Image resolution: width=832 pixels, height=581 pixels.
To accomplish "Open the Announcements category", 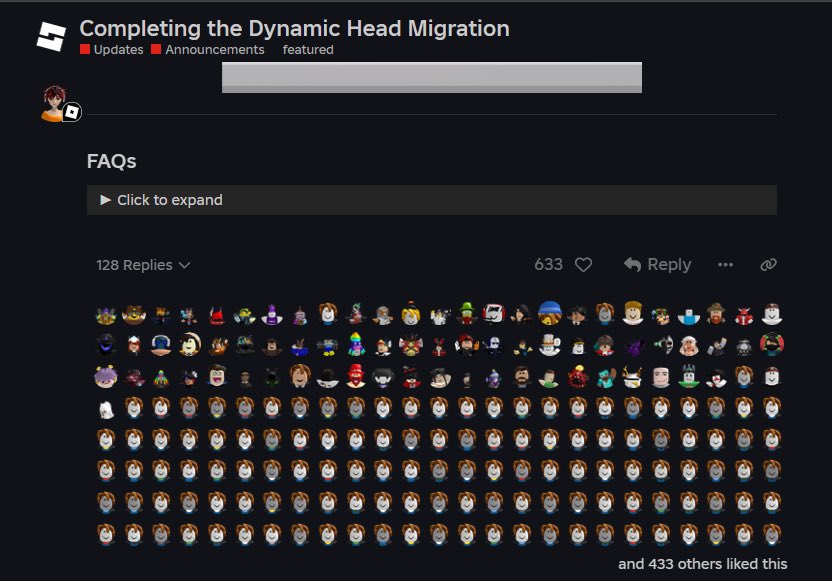I will (208, 49).
